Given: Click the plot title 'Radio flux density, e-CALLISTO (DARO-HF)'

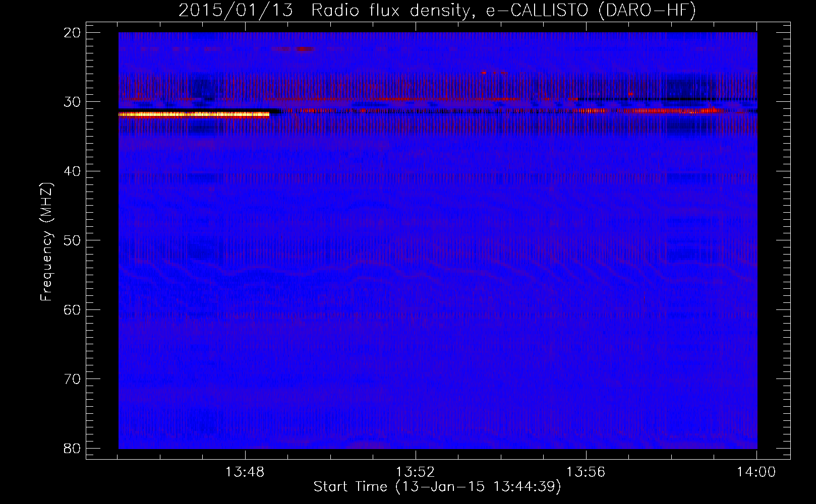Looking at the screenshot, I should pos(503,11).
